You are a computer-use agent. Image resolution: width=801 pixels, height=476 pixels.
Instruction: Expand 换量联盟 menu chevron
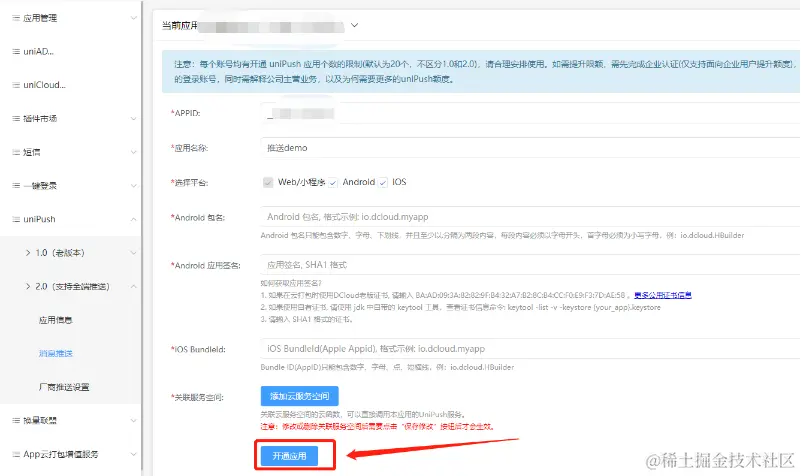coord(133,420)
